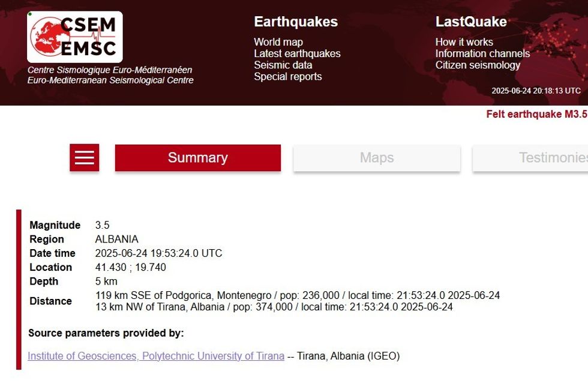This screenshot has height=392, width=588.
Task: Go to World map link
Action: point(278,42)
